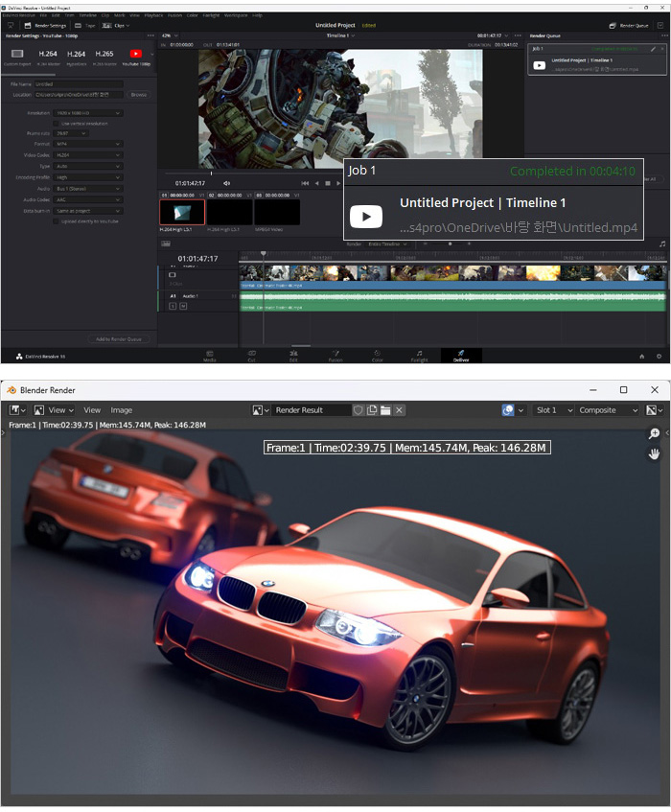Image resolution: width=671 pixels, height=812 pixels.
Task: Click the Browse location button
Action: pos(138,95)
